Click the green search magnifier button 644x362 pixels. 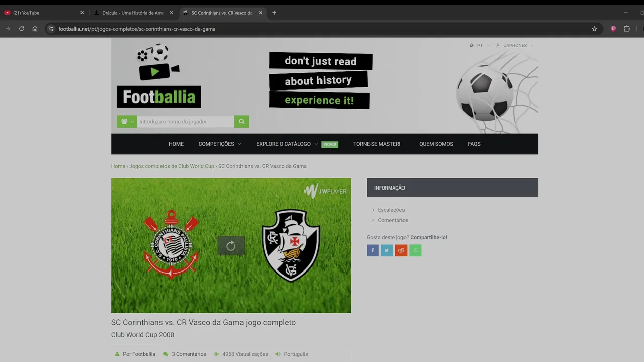pos(242,121)
